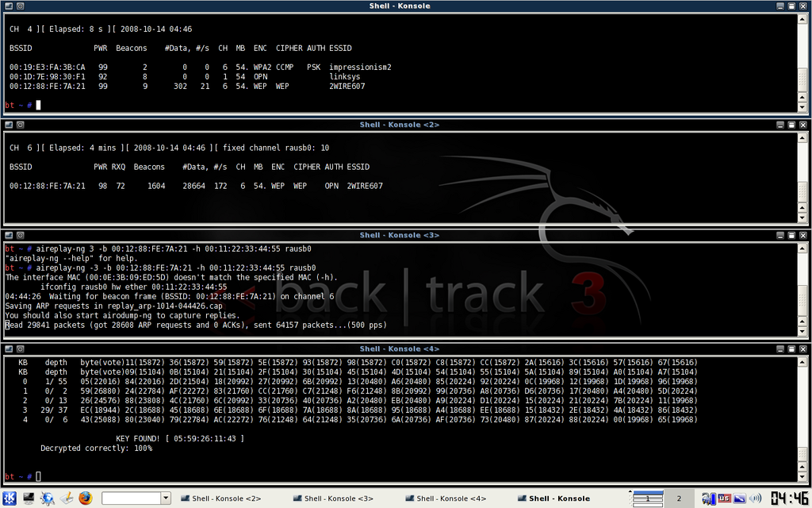Click the 04:46 panel clock
812x508 pixels.
(789, 498)
